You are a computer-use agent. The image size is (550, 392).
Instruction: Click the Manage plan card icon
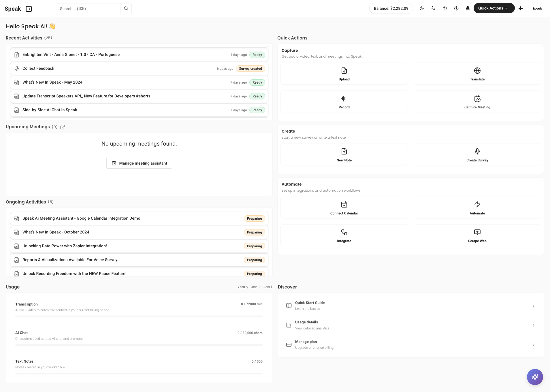point(289,345)
